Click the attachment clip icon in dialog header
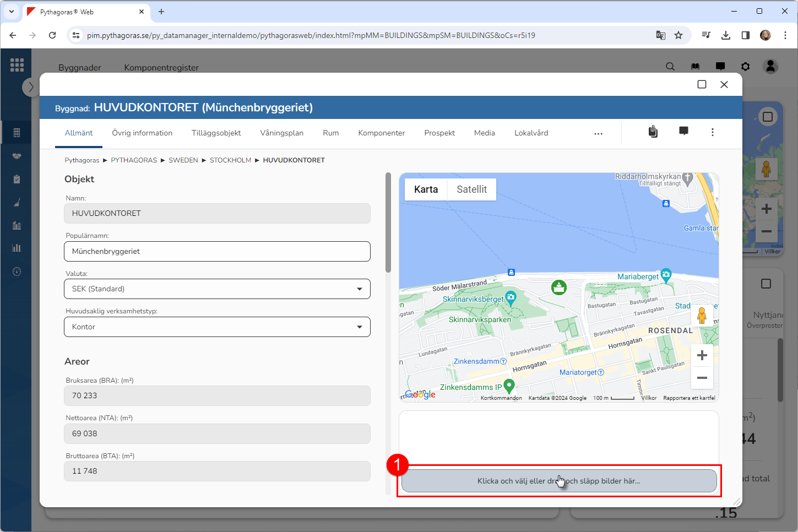The width and height of the screenshot is (798, 532). point(653,132)
